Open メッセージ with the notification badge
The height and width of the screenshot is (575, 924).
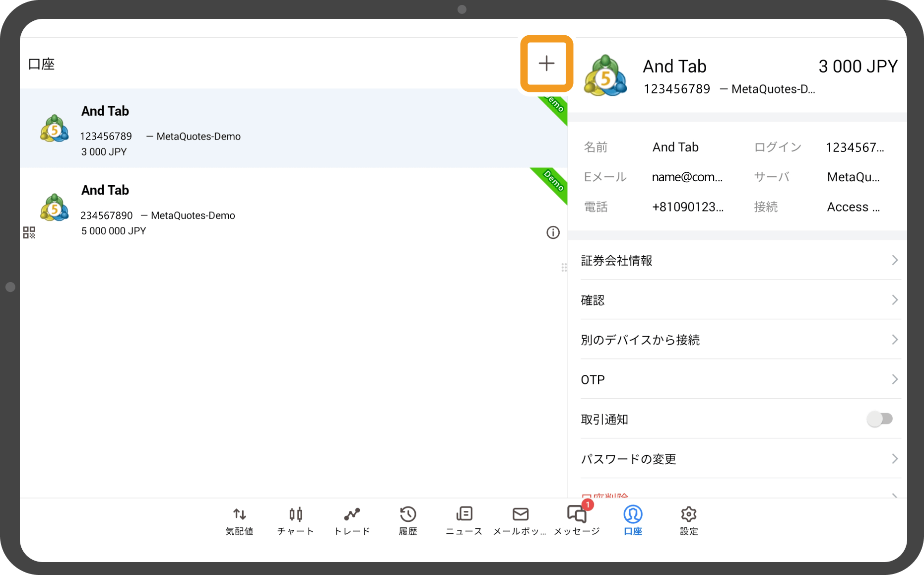(576, 519)
